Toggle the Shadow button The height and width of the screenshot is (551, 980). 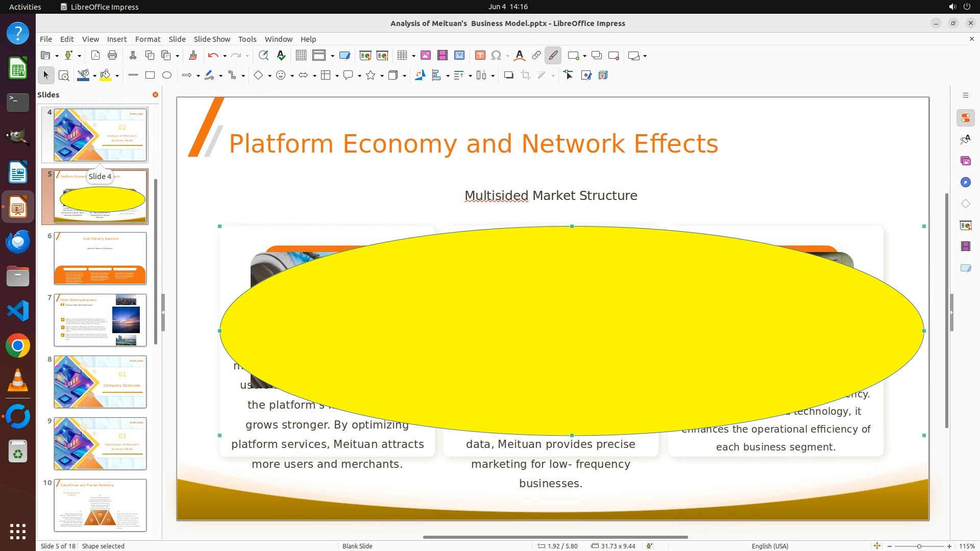click(x=508, y=76)
